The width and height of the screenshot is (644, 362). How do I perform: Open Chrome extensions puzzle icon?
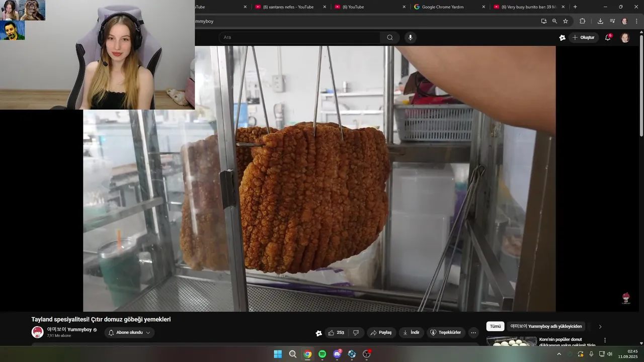click(x=583, y=21)
